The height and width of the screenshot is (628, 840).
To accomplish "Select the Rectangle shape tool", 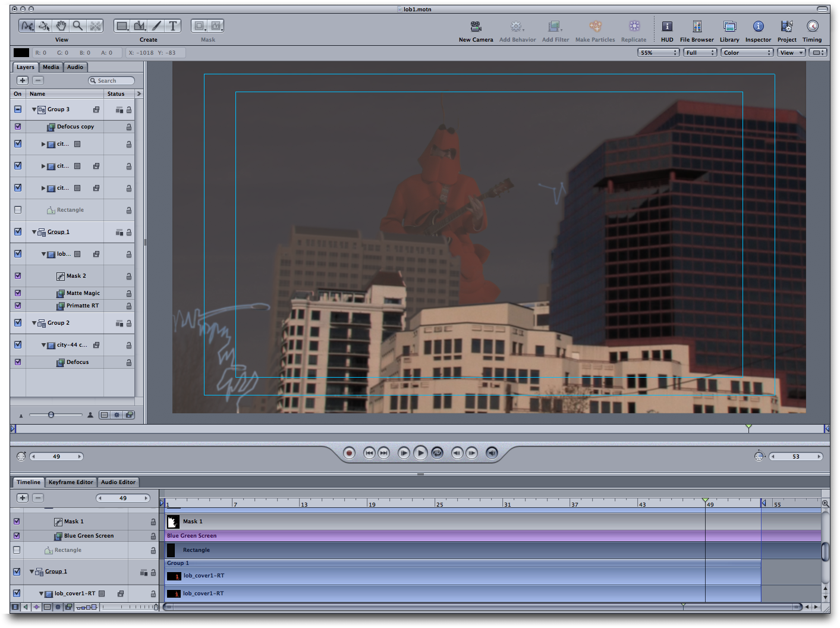I will click(x=122, y=26).
